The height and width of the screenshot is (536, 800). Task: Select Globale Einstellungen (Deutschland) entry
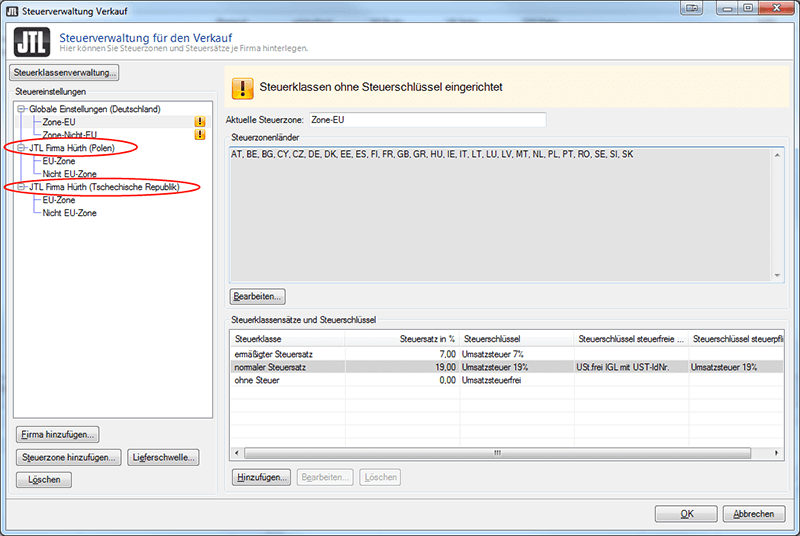tap(95, 109)
